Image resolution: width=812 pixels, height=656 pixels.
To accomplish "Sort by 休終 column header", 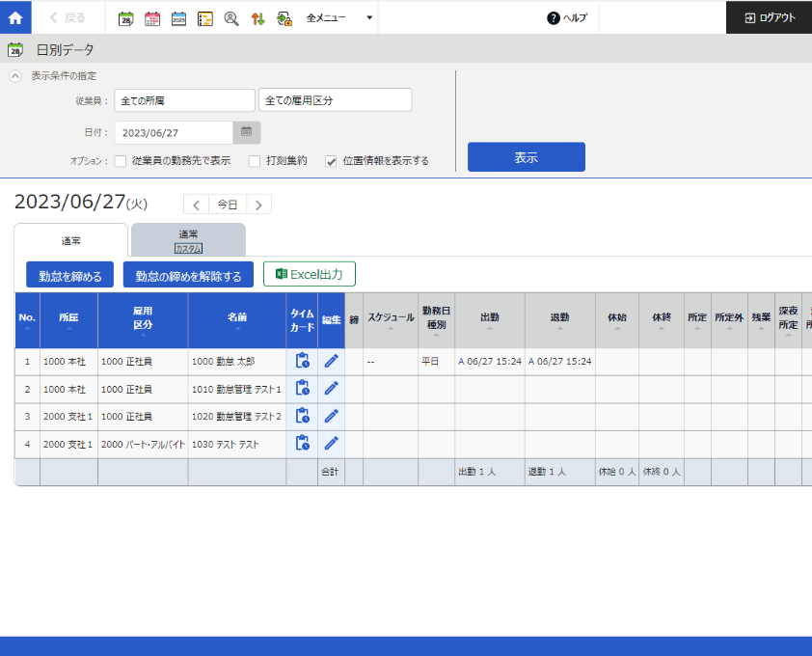I will 662,320.
